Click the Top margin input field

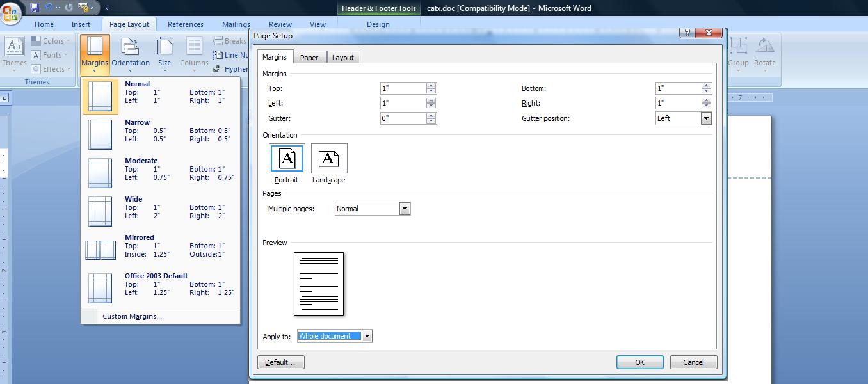pos(403,88)
